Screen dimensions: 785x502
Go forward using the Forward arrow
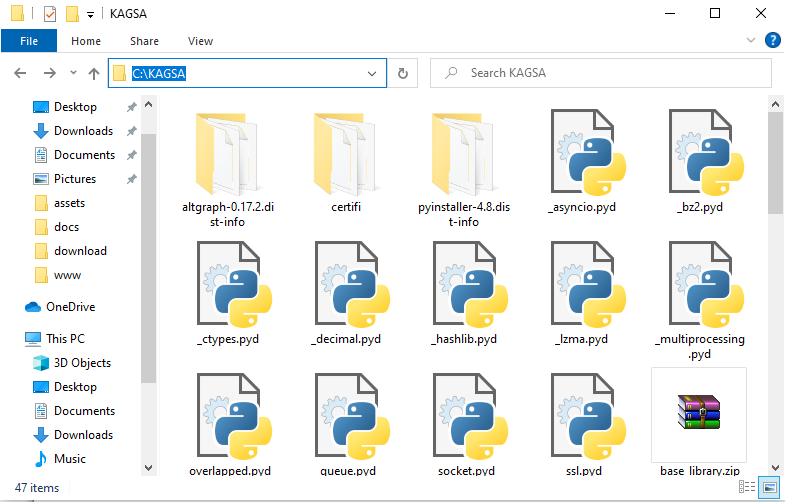(x=50, y=73)
